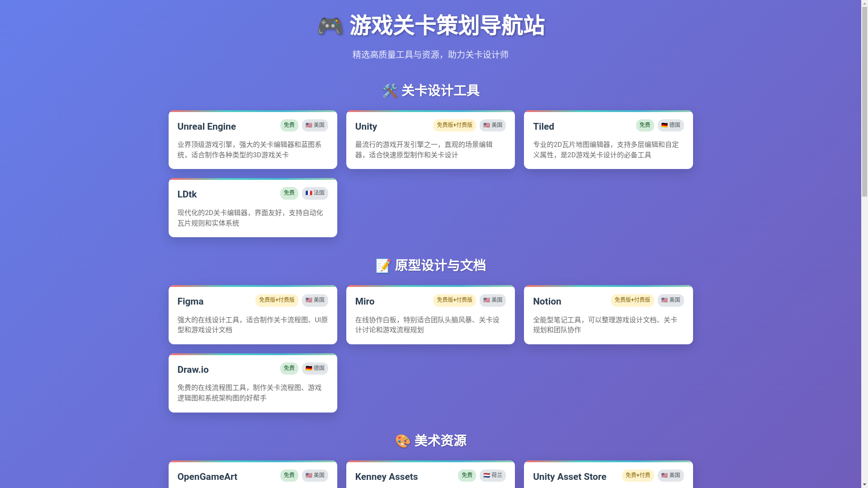868x488 pixels.
Task: Open the Unity Asset Store card title
Action: pyautogui.click(x=570, y=477)
